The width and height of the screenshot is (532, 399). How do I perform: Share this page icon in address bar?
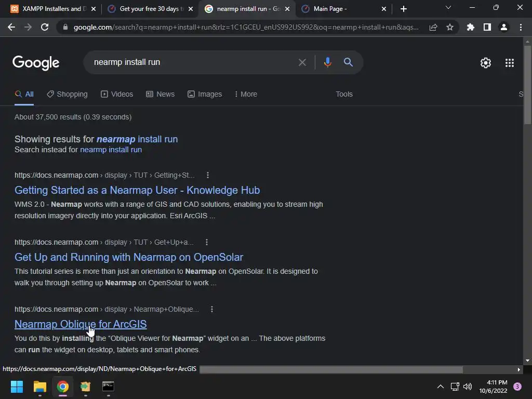pyautogui.click(x=433, y=27)
